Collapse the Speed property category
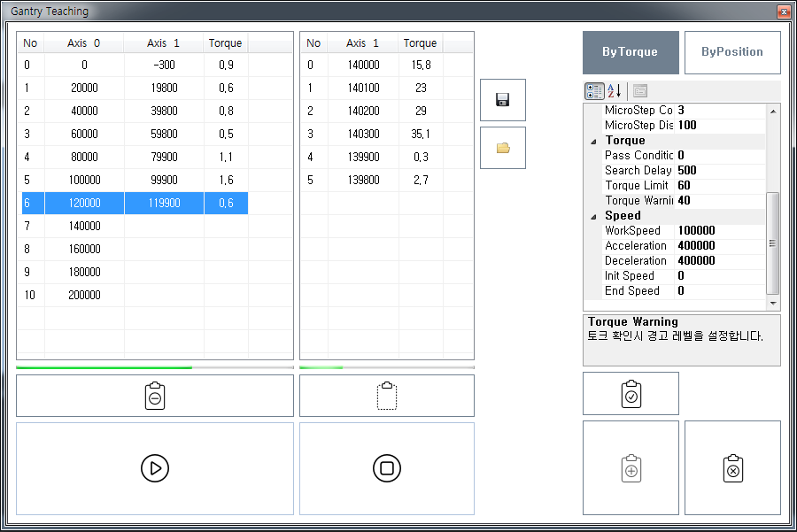This screenshot has width=797, height=532. [x=593, y=216]
